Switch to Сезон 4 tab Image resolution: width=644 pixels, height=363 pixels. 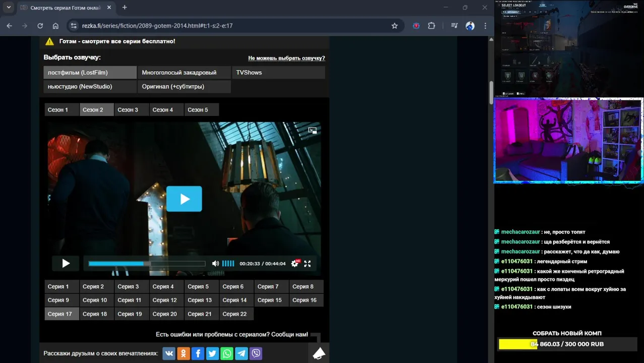(x=166, y=109)
